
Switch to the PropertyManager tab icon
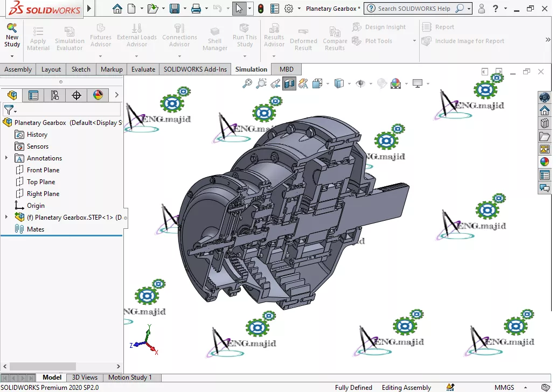pos(33,95)
